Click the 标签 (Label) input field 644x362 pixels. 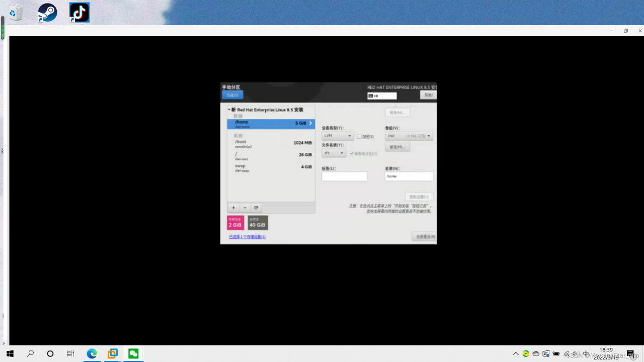[345, 176]
